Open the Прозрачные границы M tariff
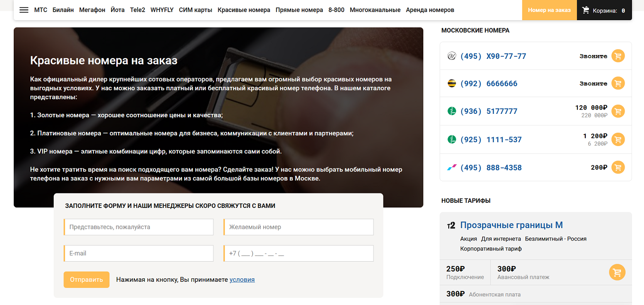 pyautogui.click(x=511, y=225)
